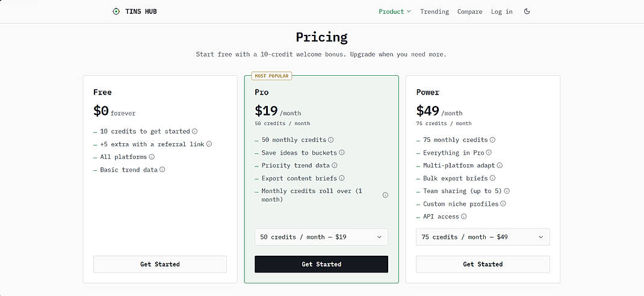Viewport: 644px width, 296px height.
Task: Click the "API access" feature text
Action: (441, 217)
